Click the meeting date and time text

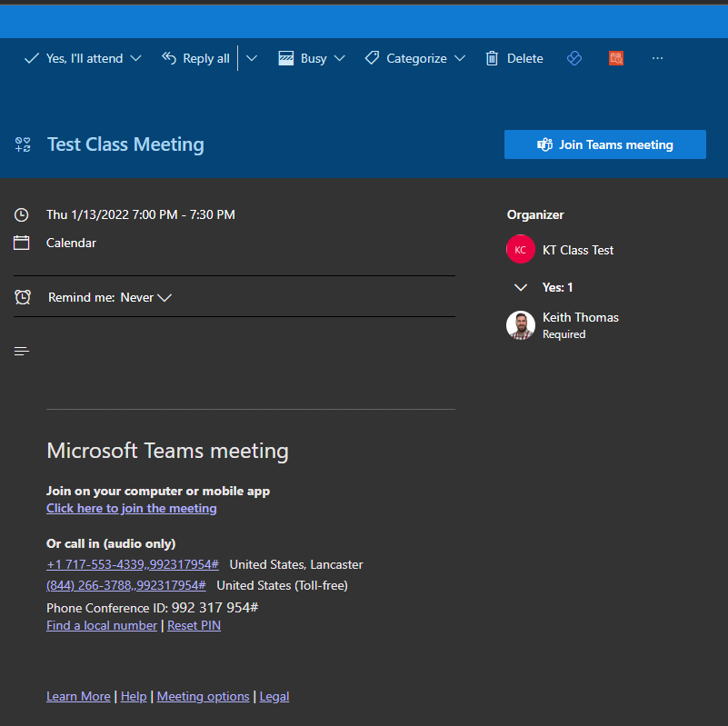141,215
